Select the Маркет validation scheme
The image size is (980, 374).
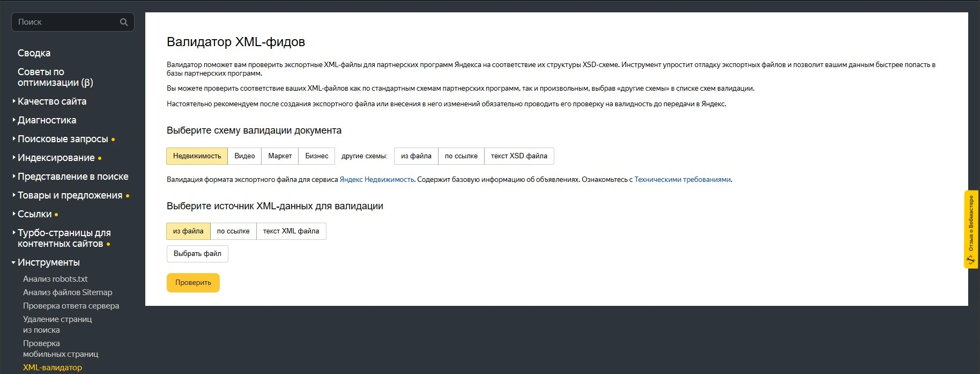(280, 156)
